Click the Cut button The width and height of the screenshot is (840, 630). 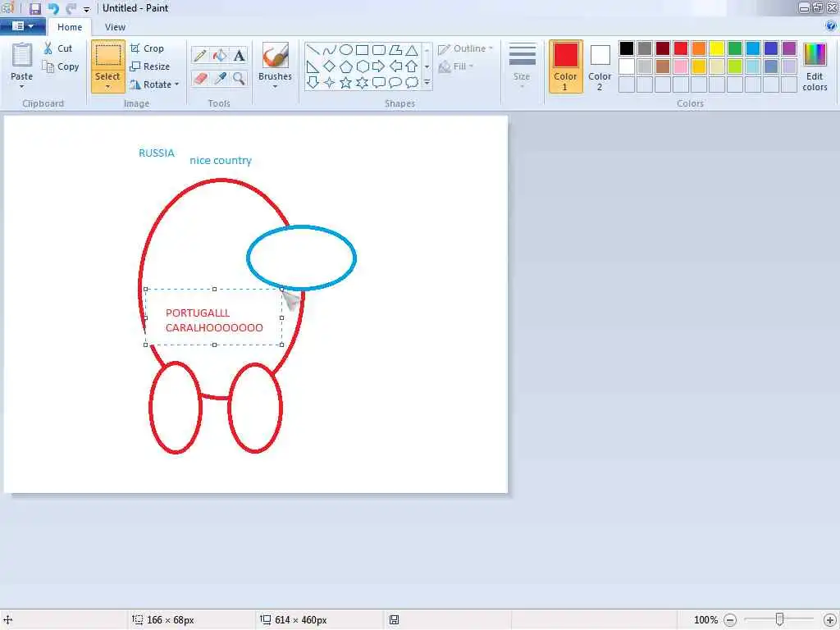(58, 48)
